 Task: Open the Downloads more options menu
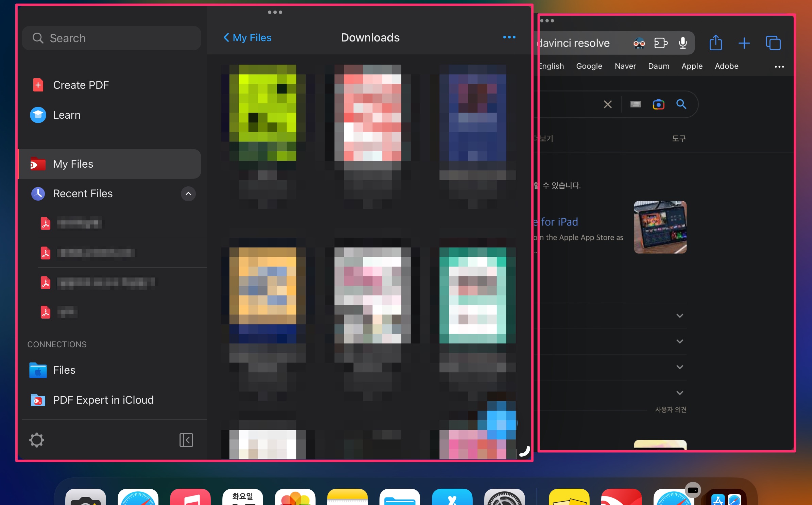pyautogui.click(x=509, y=37)
